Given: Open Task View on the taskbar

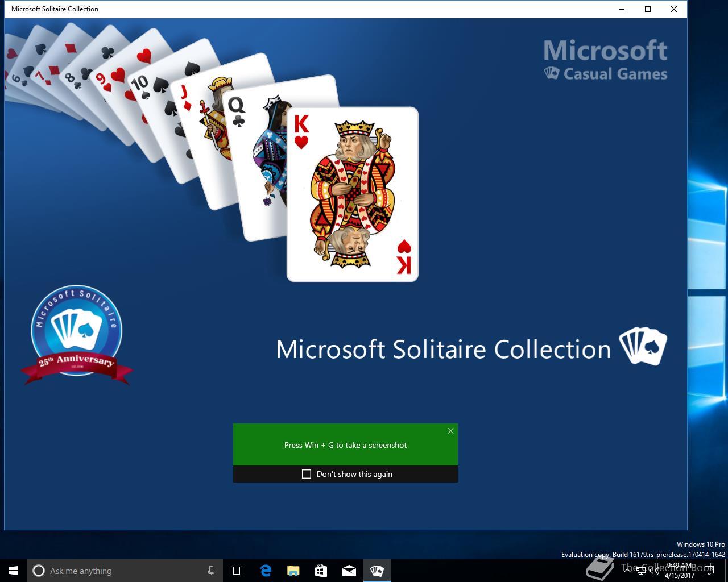Looking at the screenshot, I should point(237,571).
